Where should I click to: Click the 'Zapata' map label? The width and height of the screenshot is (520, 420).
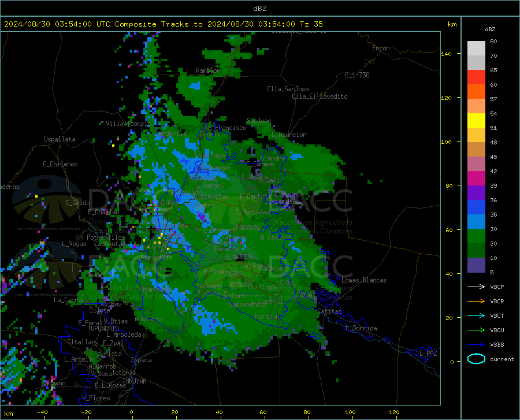tap(142, 360)
